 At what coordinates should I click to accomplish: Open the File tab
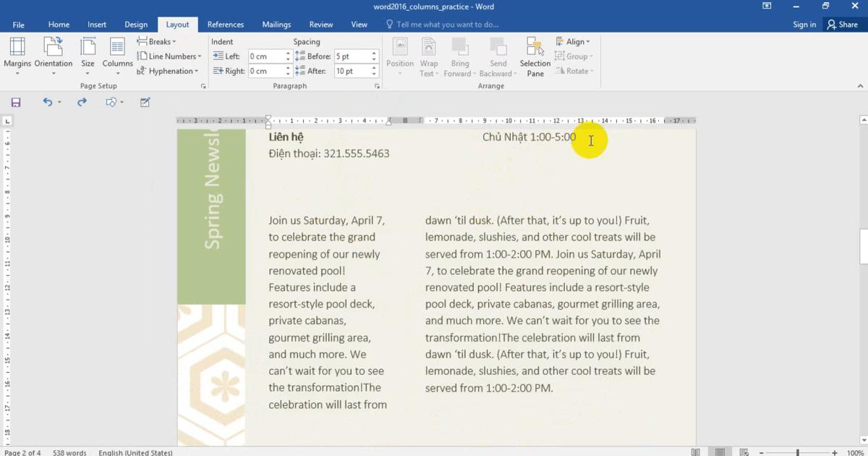18,25
